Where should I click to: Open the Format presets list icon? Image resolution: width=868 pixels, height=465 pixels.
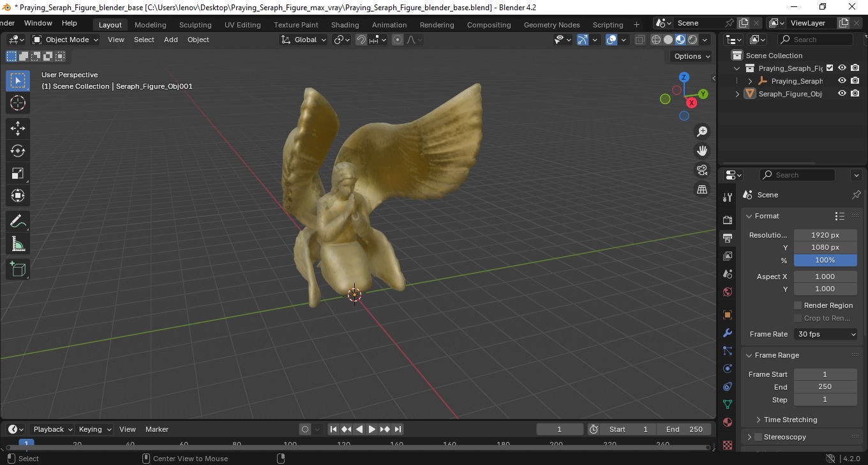[x=840, y=216]
